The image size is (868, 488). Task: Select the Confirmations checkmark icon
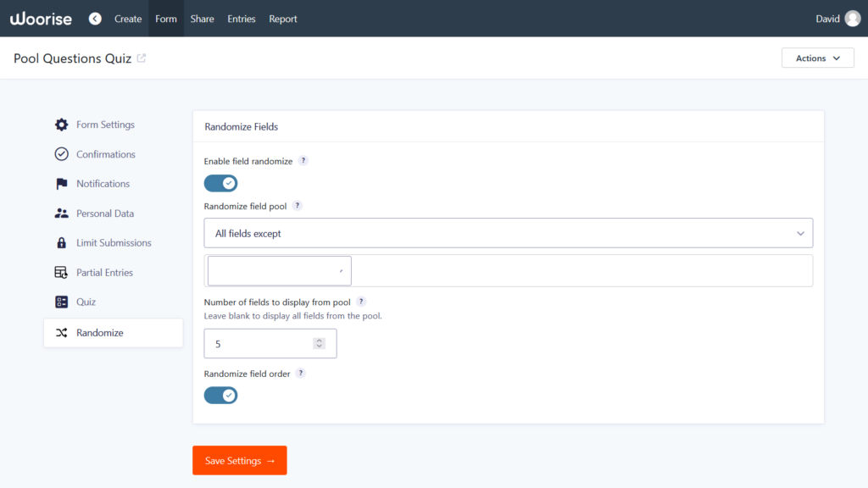coord(61,154)
